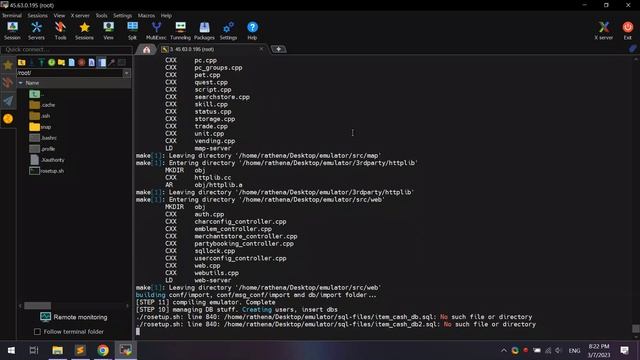Open the Packages toolbar icon
Image resolution: width=640 pixels, height=360 pixels.
point(204,31)
